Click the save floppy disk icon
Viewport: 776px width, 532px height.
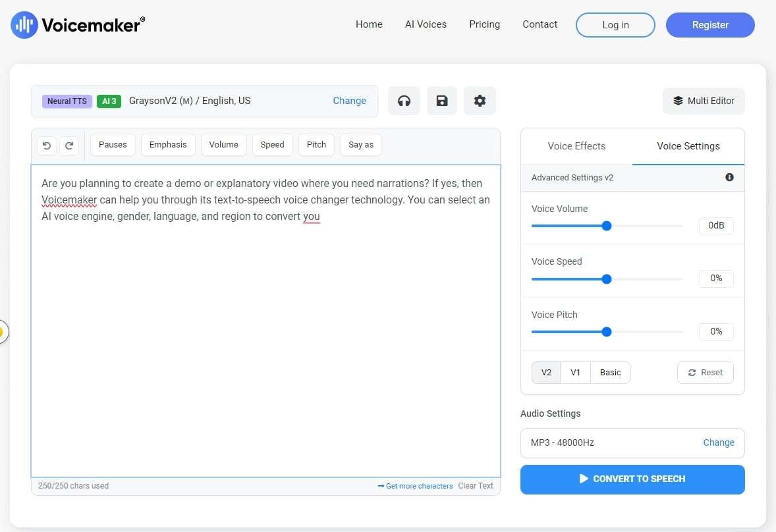[442, 101]
